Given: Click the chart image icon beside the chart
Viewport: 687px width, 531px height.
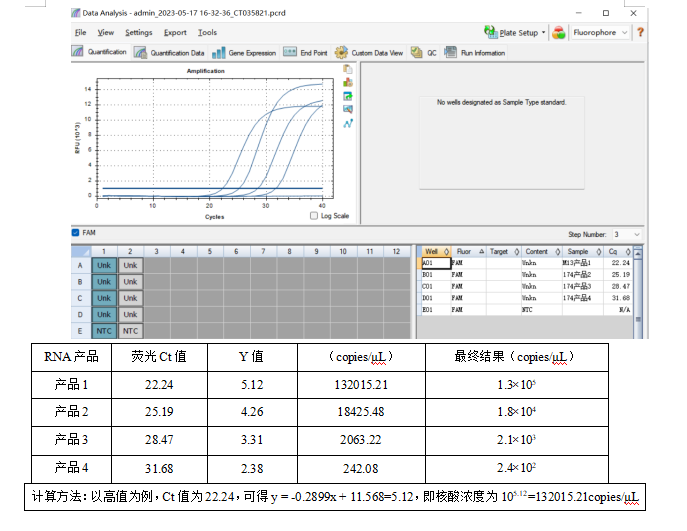Looking at the screenshot, I should [x=348, y=110].
